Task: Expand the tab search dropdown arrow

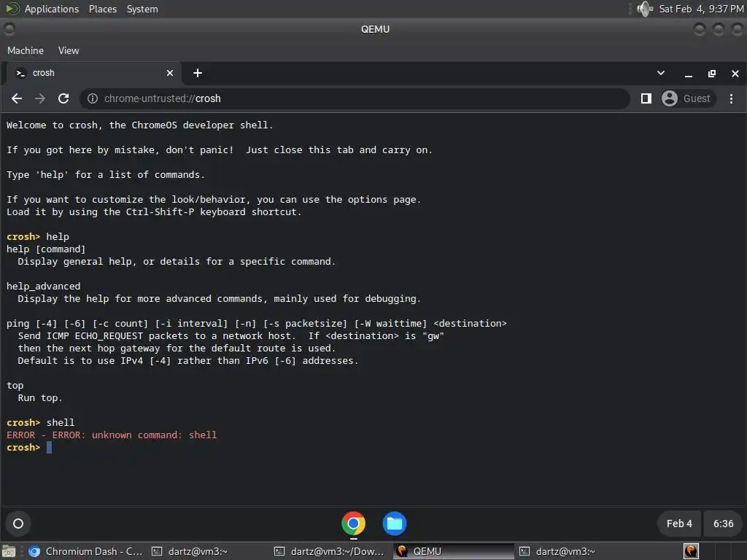Action: click(x=661, y=73)
